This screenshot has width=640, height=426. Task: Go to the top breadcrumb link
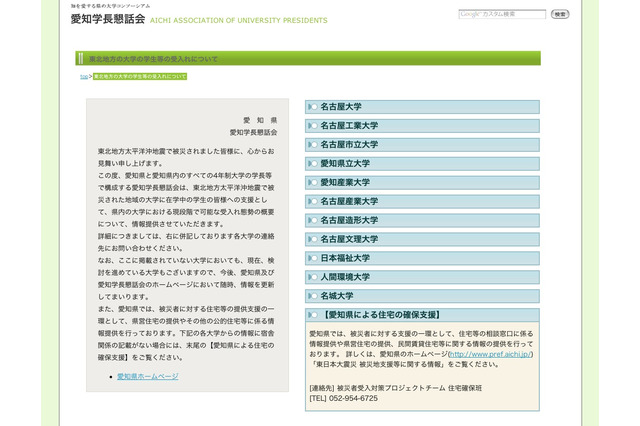(x=84, y=77)
